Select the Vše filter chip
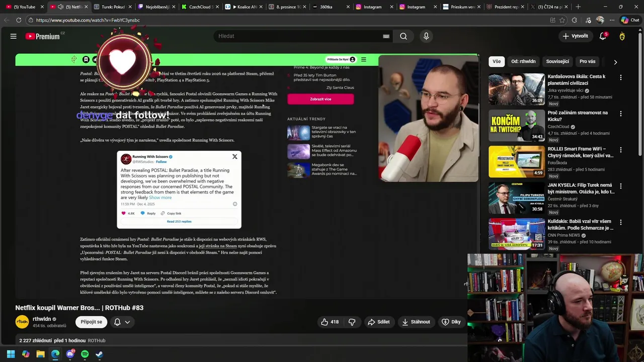Image resolution: width=644 pixels, height=362 pixels. pos(497,61)
